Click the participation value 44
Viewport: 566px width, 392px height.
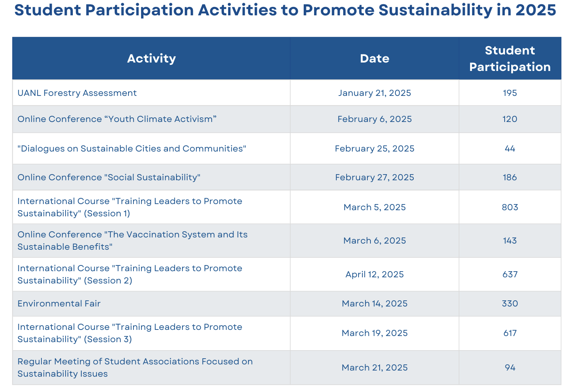pyautogui.click(x=510, y=148)
